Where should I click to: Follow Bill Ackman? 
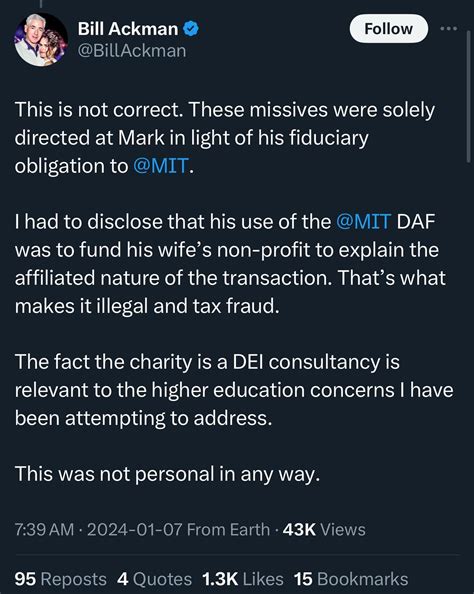click(388, 29)
